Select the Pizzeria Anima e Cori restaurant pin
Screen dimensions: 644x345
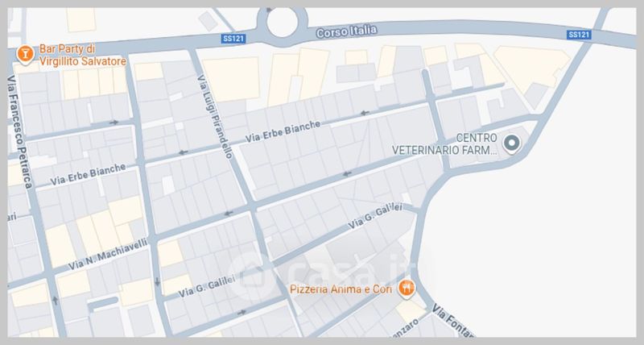[407, 289]
